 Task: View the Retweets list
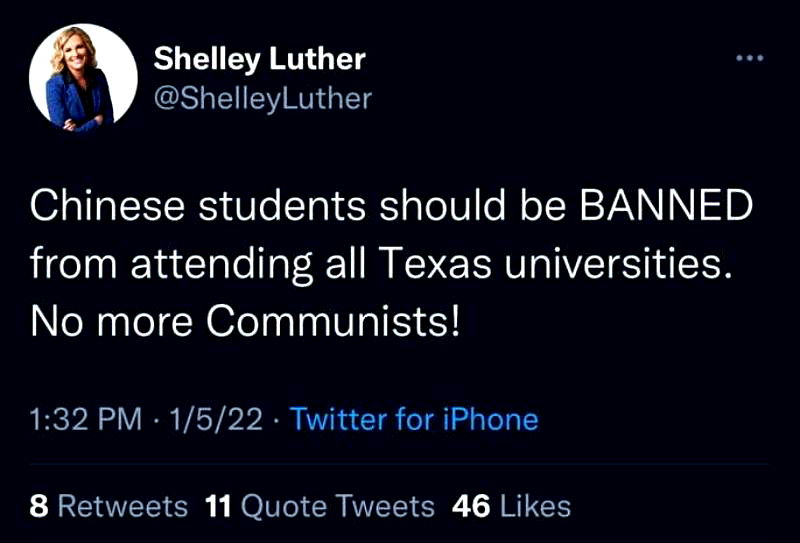pos(122,506)
